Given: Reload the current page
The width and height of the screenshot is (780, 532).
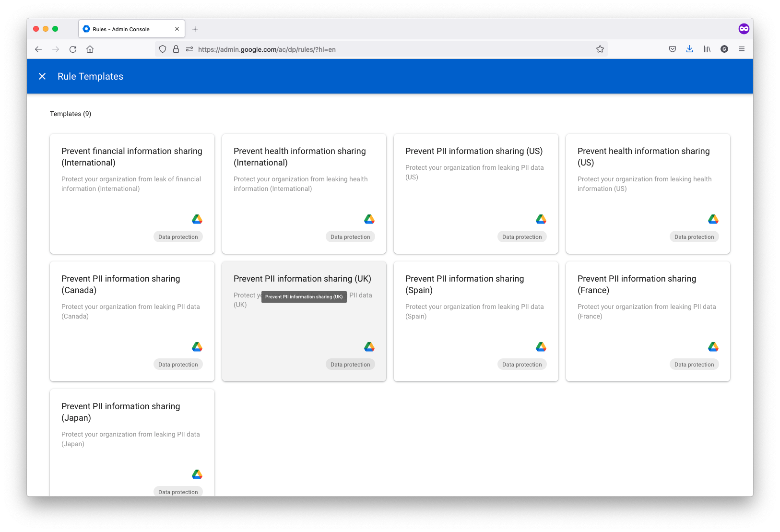Looking at the screenshot, I should (x=73, y=49).
